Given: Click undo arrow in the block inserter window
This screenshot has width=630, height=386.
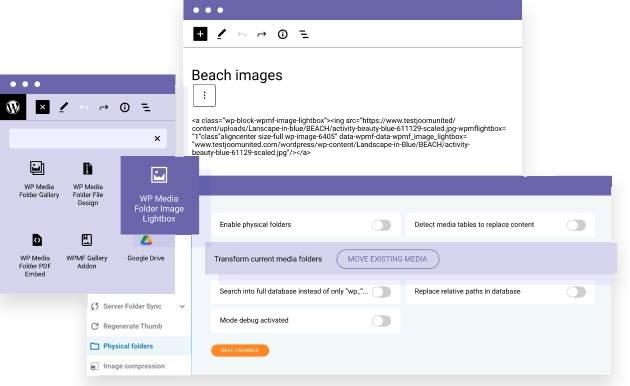Looking at the screenshot, I should [x=84, y=107].
